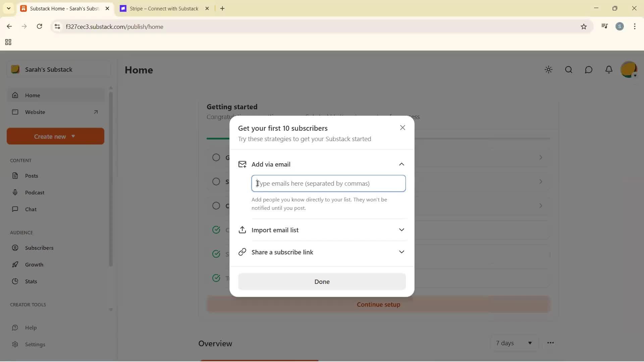Viewport: 644px width, 362px height.
Task: Reload the page with the refresh icon
Action: (40, 26)
